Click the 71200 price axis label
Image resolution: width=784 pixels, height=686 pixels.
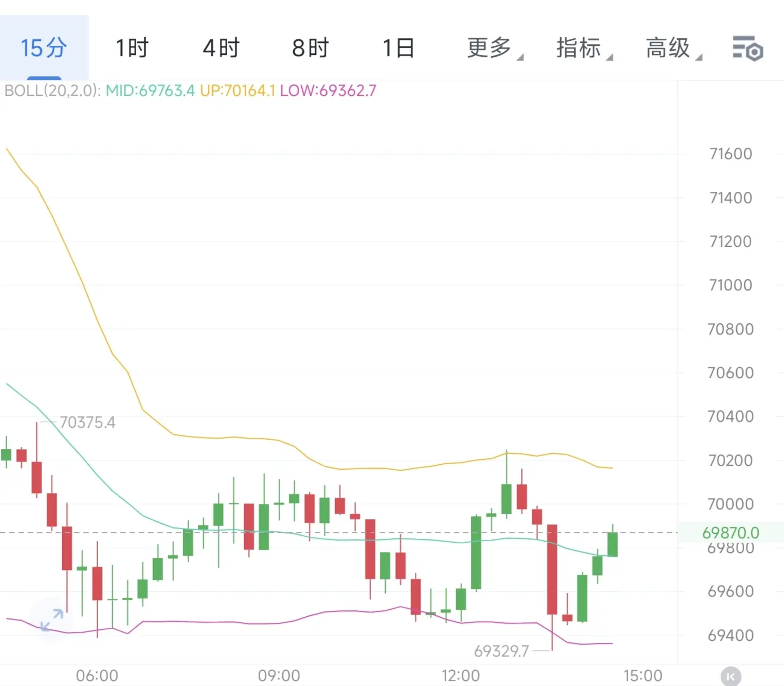[731, 241]
